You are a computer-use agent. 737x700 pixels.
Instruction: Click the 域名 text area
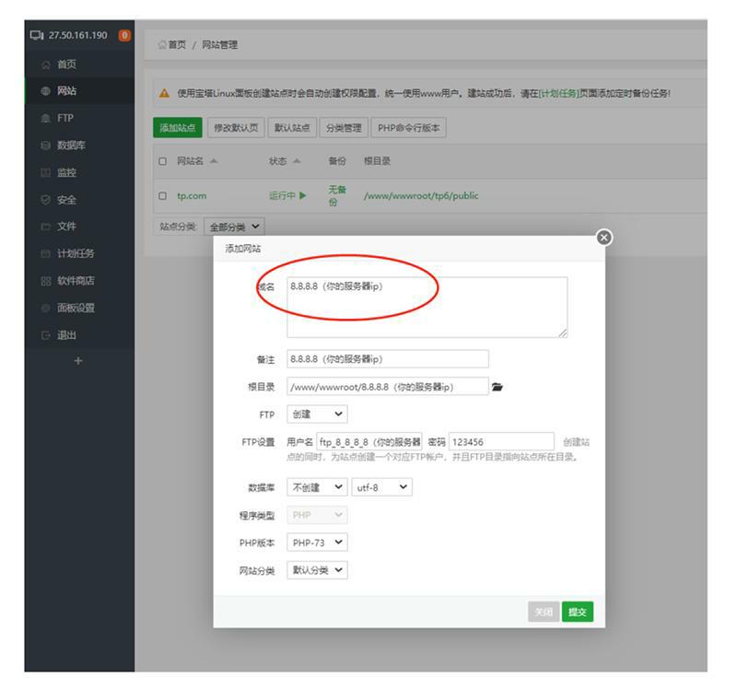click(x=427, y=307)
